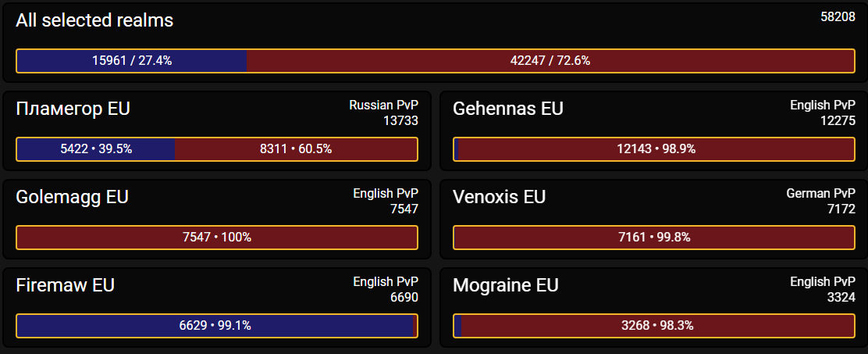The height and width of the screenshot is (354, 868).
Task: Click Mograine bar showing 3268 • 98.3%
Action: pyautogui.click(x=658, y=326)
